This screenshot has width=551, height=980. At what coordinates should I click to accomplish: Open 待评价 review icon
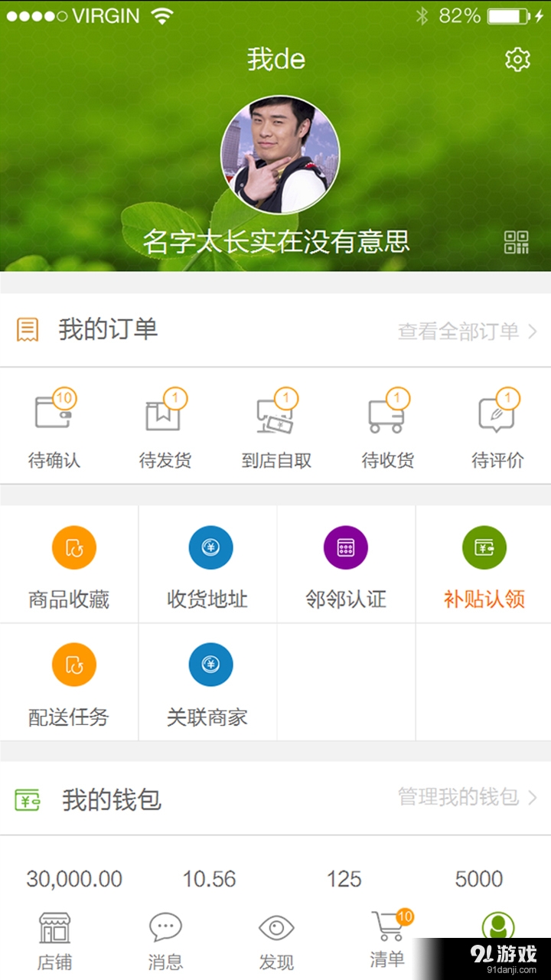click(x=497, y=413)
